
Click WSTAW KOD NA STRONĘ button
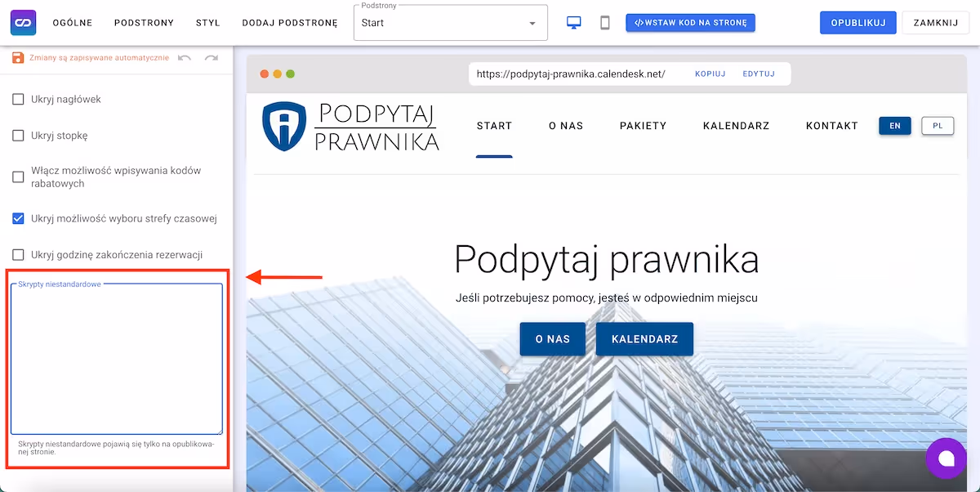coord(691,23)
